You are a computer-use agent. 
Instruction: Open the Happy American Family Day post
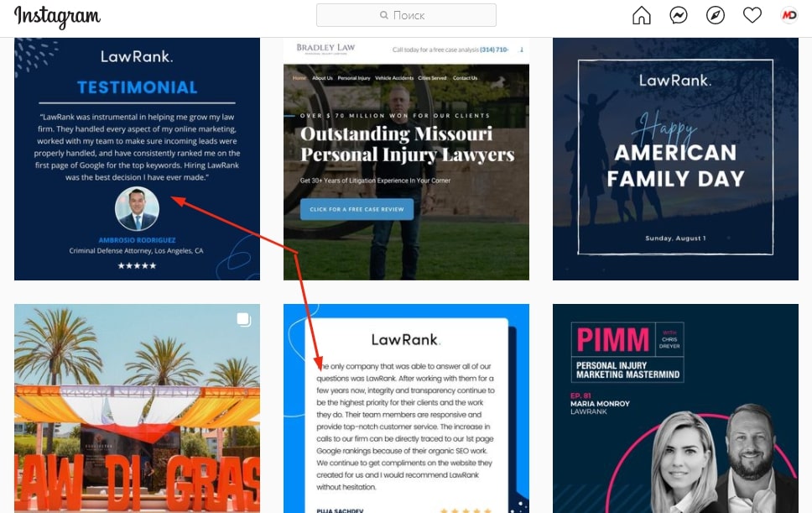pos(675,159)
